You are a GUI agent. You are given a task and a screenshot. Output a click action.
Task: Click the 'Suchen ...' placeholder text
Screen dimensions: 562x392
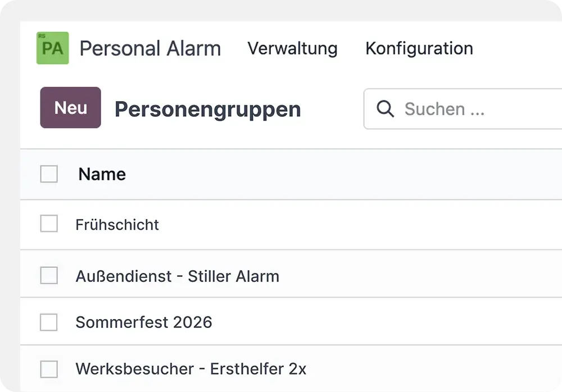click(444, 109)
